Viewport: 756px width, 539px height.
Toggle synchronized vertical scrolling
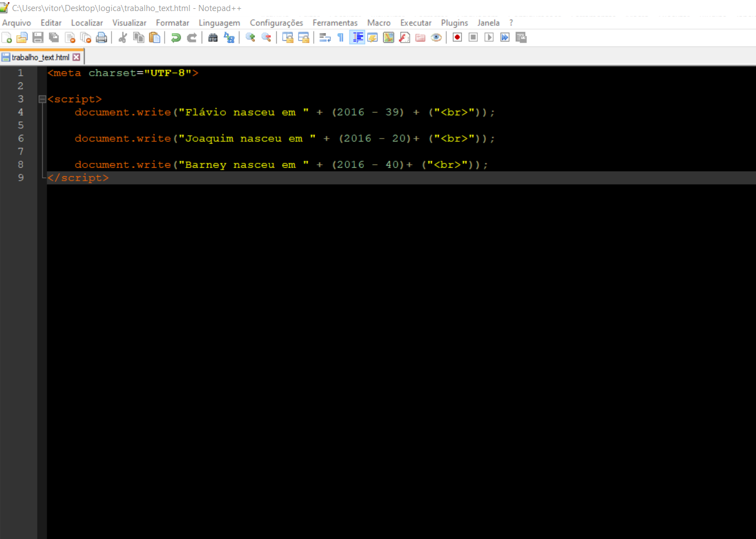click(x=288, y=38)
